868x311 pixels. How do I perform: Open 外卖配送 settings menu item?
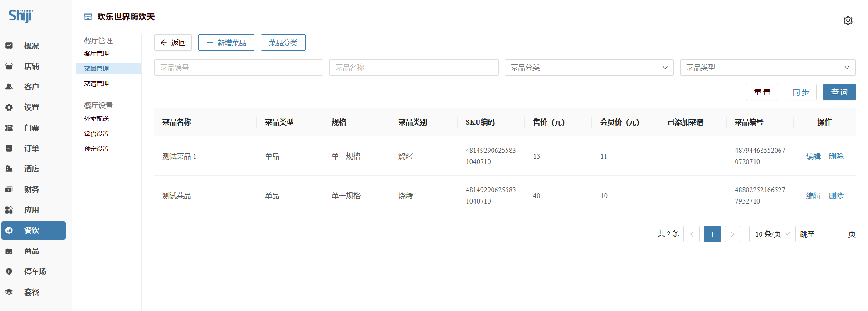[96, 119]
